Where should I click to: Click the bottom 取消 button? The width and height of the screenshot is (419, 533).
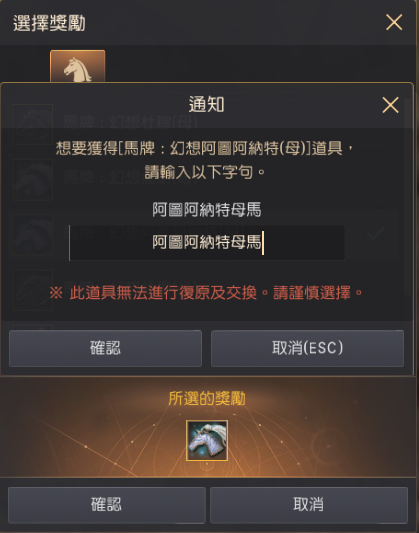[x=309, y=504]
